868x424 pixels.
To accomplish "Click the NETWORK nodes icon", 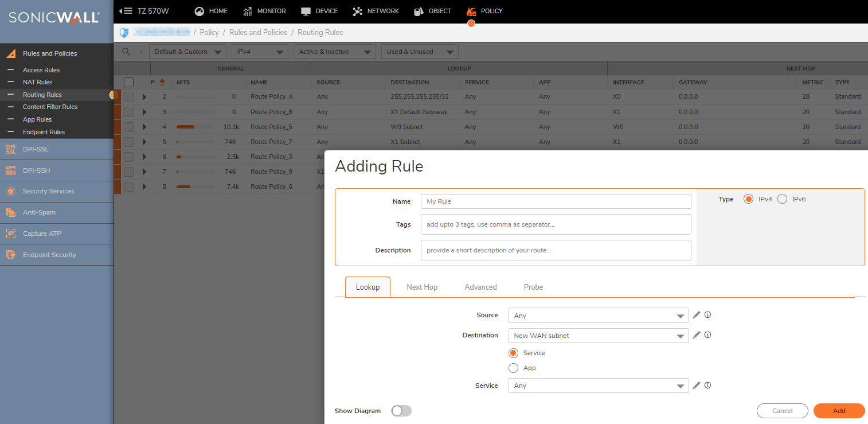I will click(357, 11).
